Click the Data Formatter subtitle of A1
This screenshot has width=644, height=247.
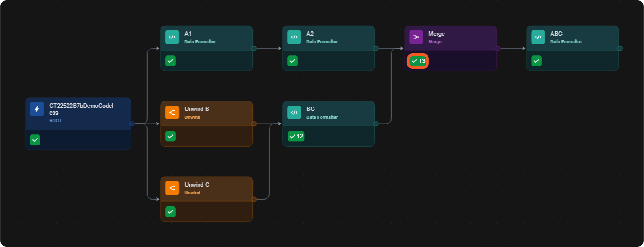(x=200, y=42)
